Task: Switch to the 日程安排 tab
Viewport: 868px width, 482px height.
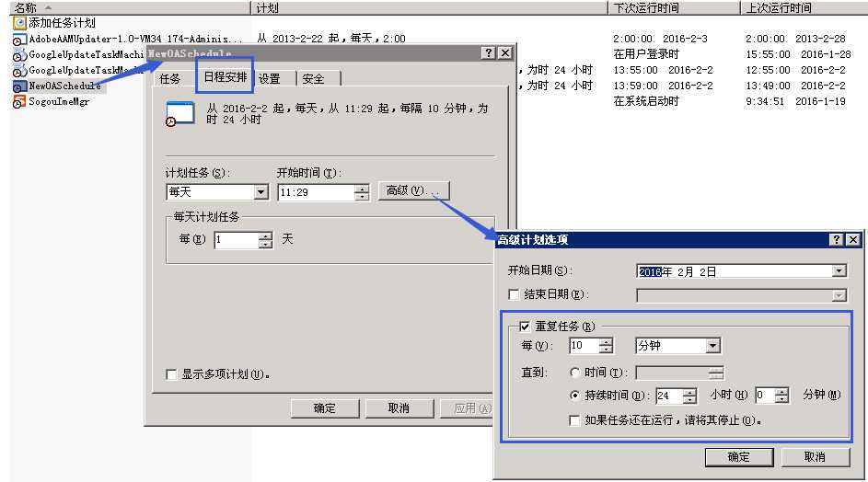Action: 226,76
